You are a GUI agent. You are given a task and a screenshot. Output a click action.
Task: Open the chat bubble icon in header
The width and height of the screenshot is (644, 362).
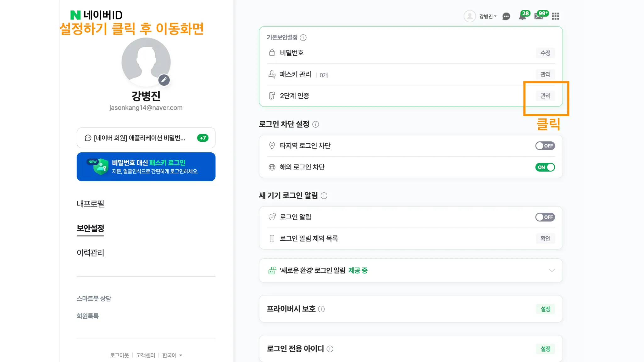506,16
